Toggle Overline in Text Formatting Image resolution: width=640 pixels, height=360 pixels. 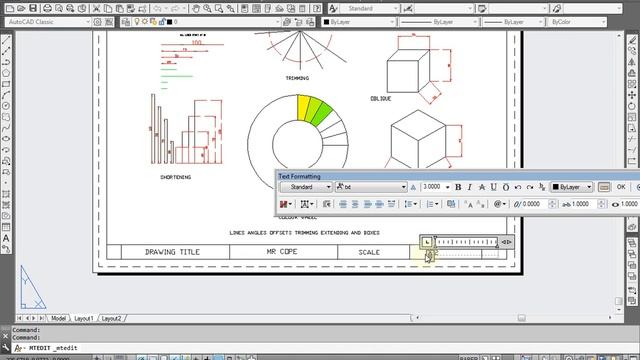coord(506,187)
